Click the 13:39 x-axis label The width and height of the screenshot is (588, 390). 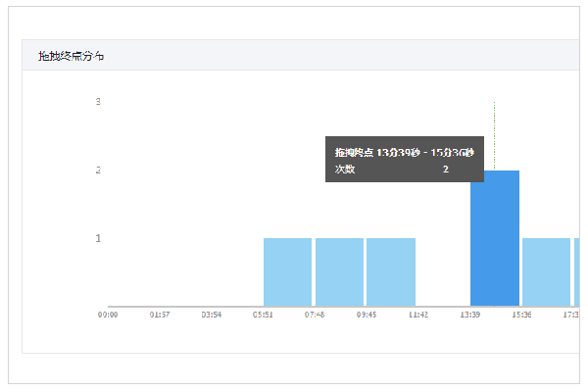click(x=469, y=315)
